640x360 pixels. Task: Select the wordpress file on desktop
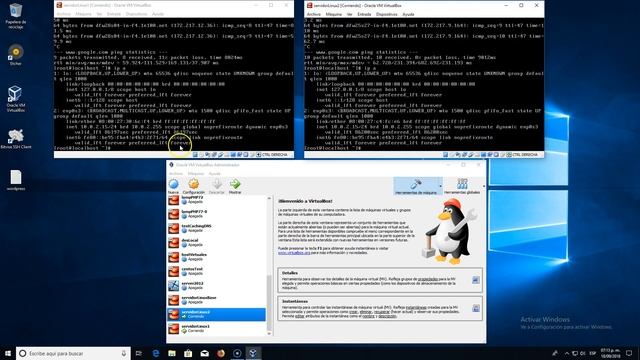[16, 180]
